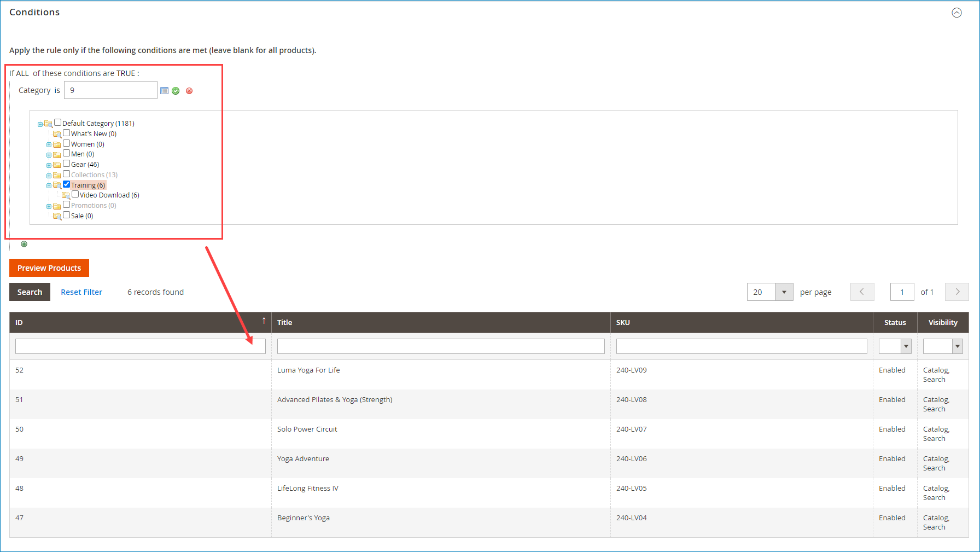Click inside the Title filter input field
Image resolution: width=980 pixels, height=552 pixels.
(x=440, y=346)
